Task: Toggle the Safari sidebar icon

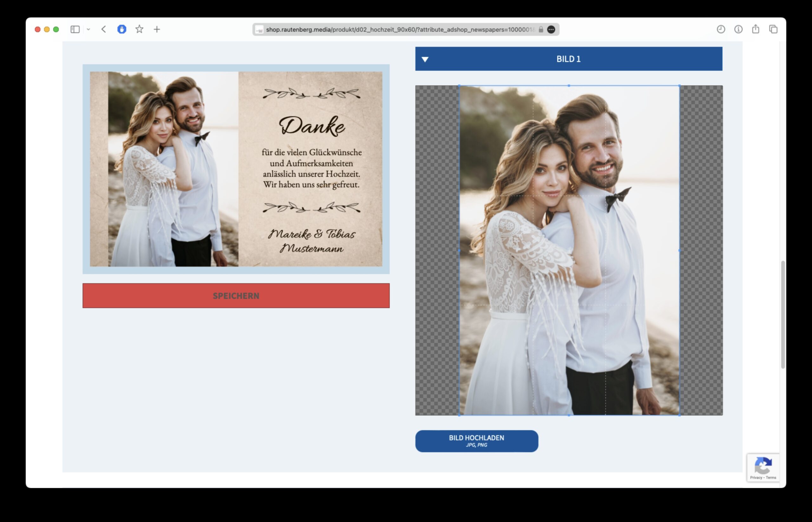Action: coord(75,30)
